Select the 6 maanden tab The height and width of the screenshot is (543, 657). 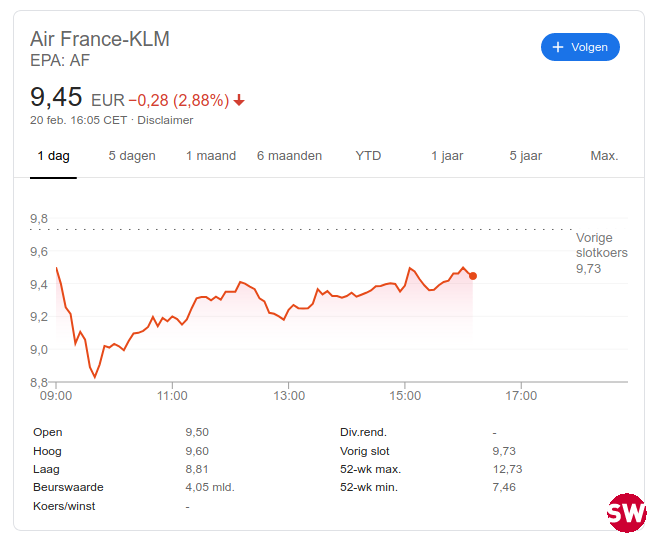[289, 156]
